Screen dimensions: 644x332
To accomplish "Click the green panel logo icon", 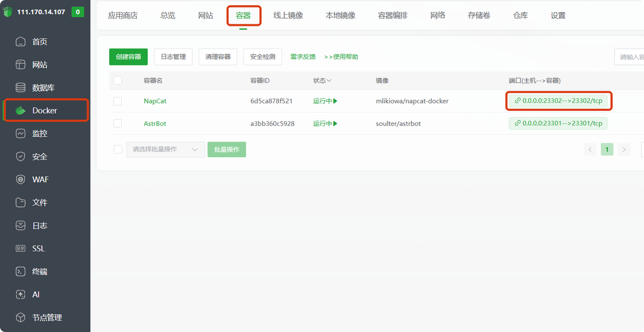I will pos(7,12).
